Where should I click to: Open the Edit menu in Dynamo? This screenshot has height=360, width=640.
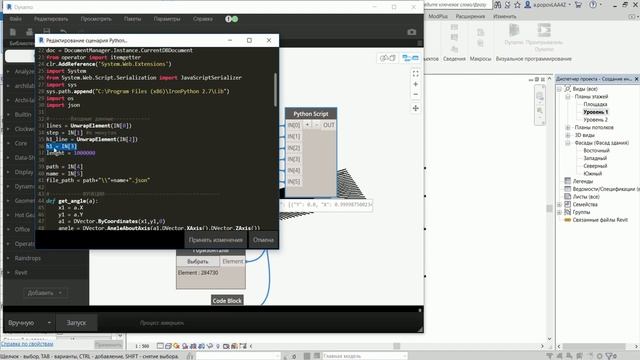(x=51, y=19)
